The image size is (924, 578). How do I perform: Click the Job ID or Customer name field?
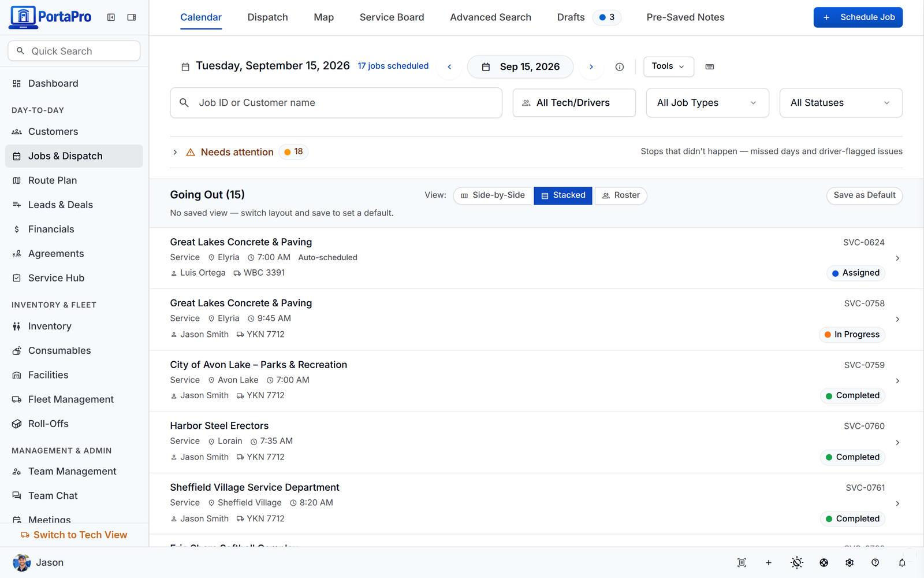[x=336, y=103]
